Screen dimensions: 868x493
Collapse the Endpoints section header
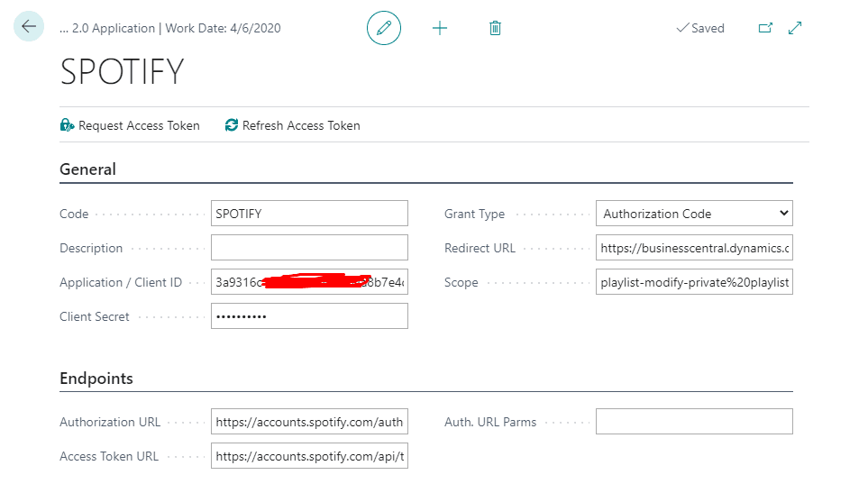pyautogui.click(x=96, y=379)
